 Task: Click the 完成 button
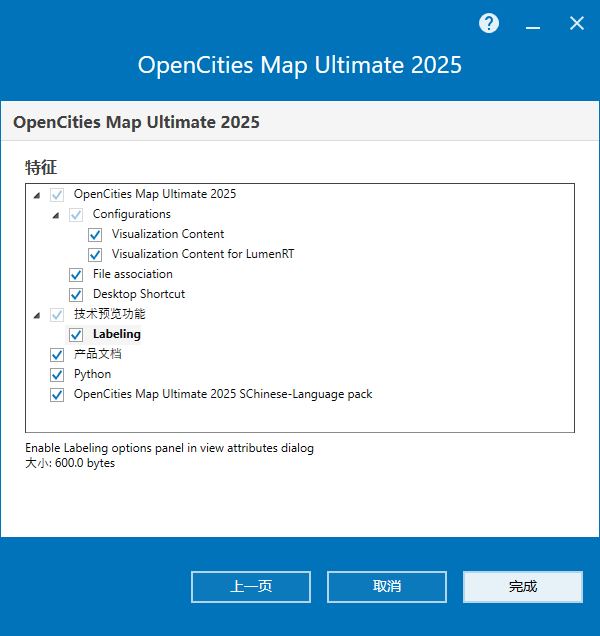523,587
